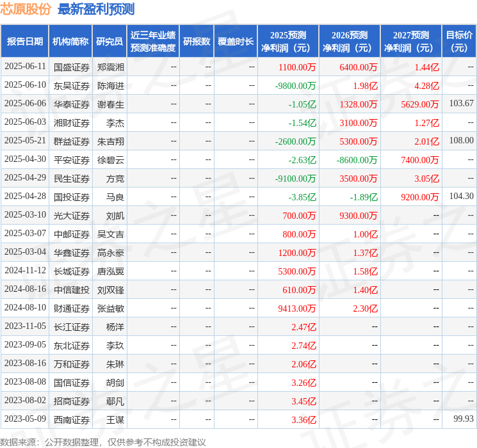
Task: Click the 最新盈利预测 heading text
Action: coord(96,9)
